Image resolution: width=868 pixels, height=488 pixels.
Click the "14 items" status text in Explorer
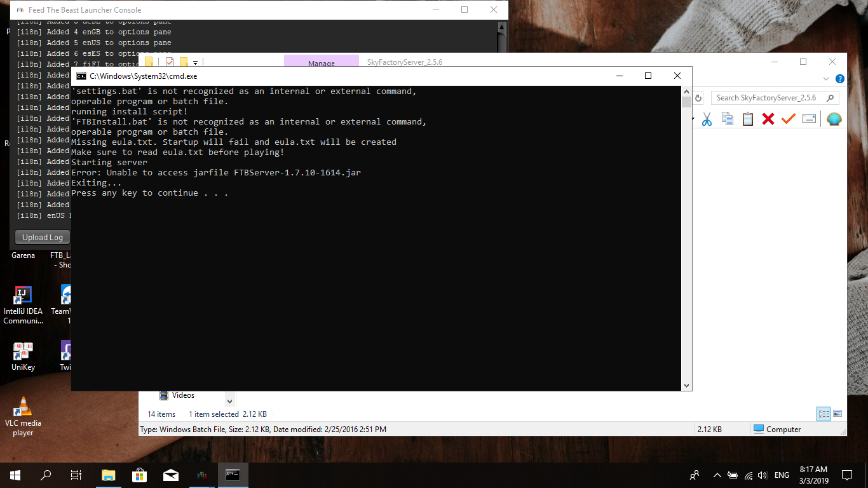coord(161,414)
